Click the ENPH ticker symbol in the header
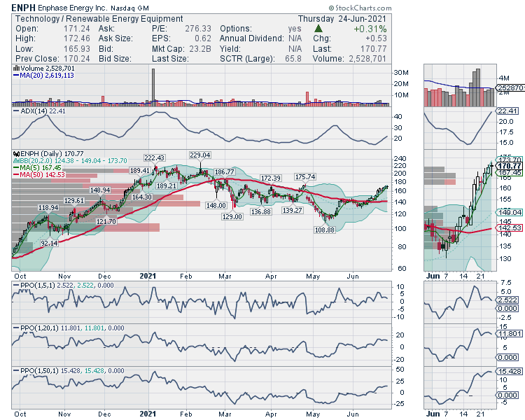This screenshot has width=525, height=420. (23, 8)
